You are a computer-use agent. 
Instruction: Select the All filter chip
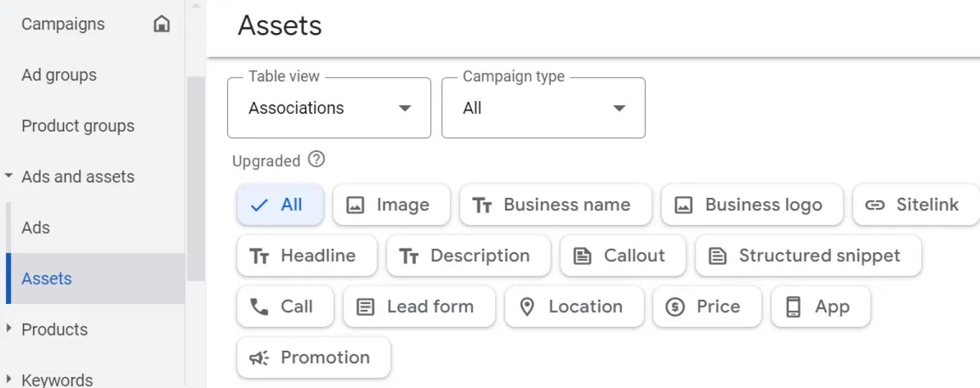point(280,204)
